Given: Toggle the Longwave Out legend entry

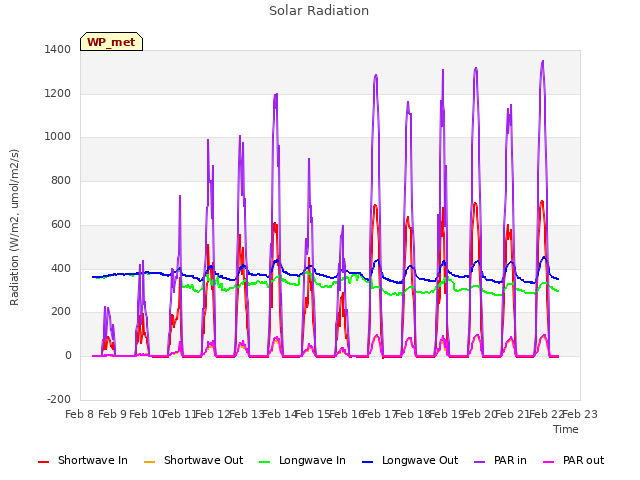Looking at the screenshot, I should [410, 460].
